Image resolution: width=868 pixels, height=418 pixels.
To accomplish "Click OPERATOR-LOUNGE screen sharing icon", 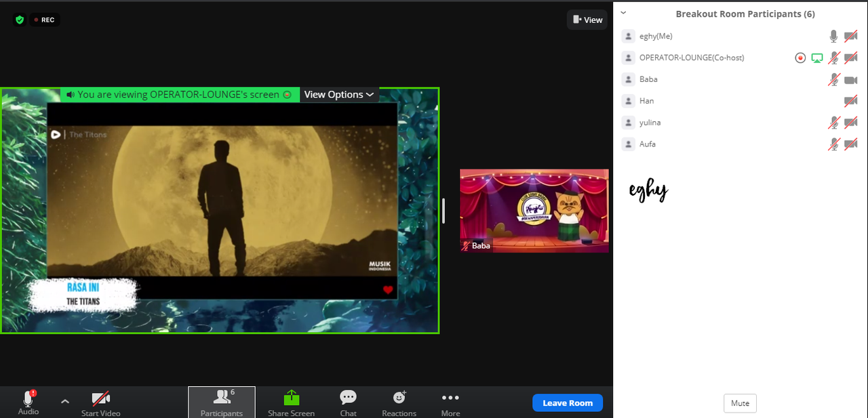I will coord(817,58).
